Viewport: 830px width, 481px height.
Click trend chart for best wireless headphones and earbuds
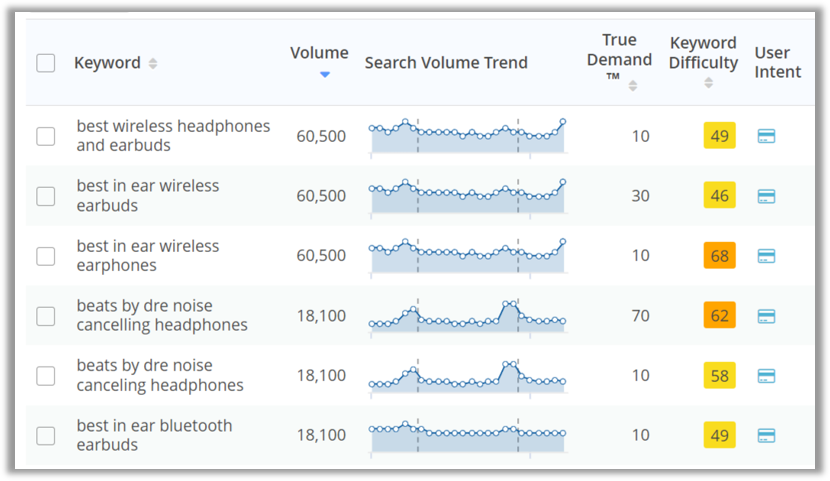point(468,137)
